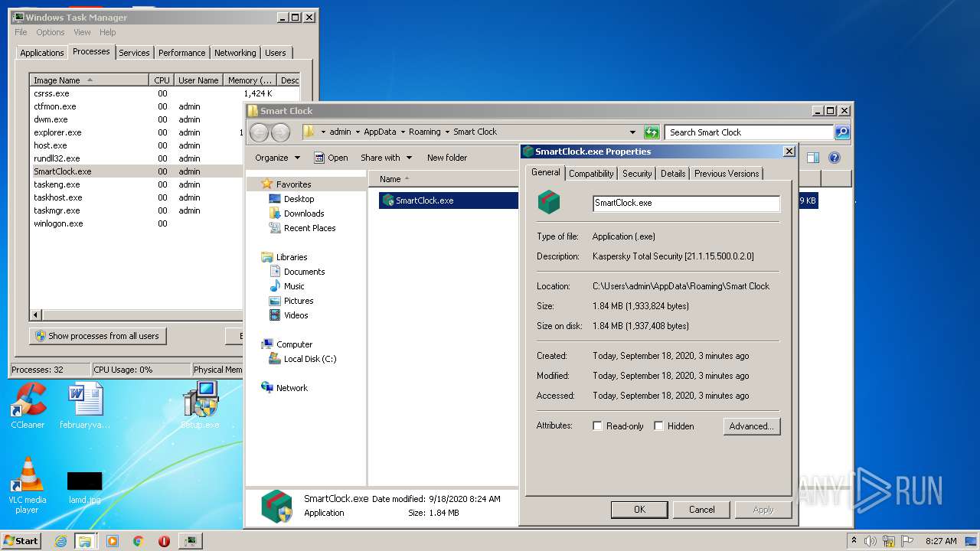Click the search magnifier in Smart Clock window

coord(841,132)
